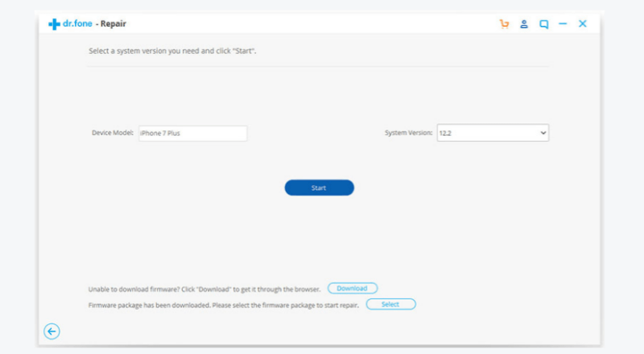This screenshot has width=644, height=354.
Task: Minimize the dr.fone Repair window
Action: coord(563,24)
